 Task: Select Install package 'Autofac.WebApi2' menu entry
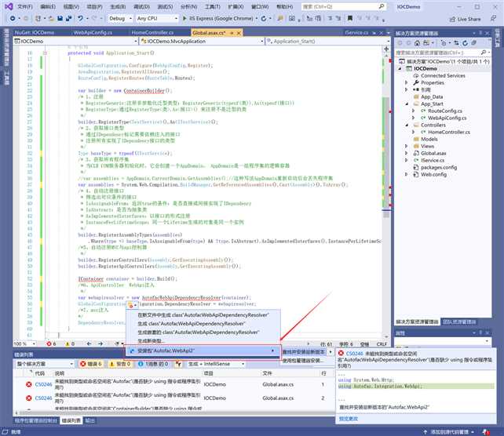[x=203, y=351]
